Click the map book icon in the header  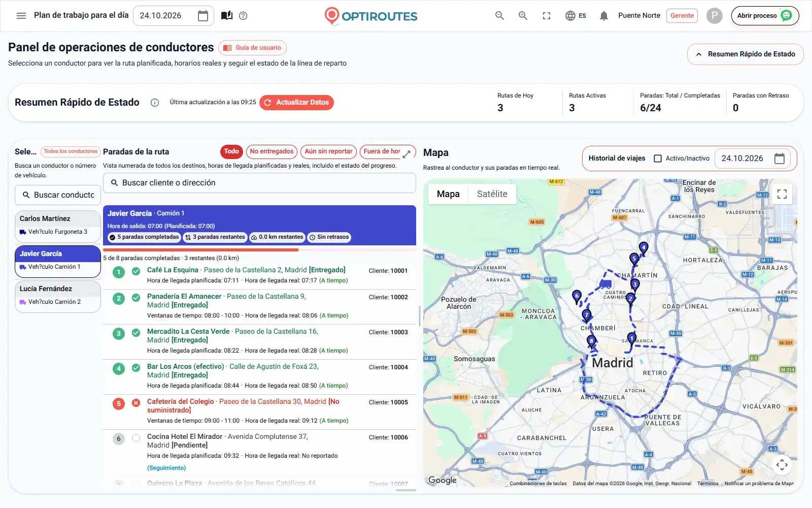click(x=227, y=16)
